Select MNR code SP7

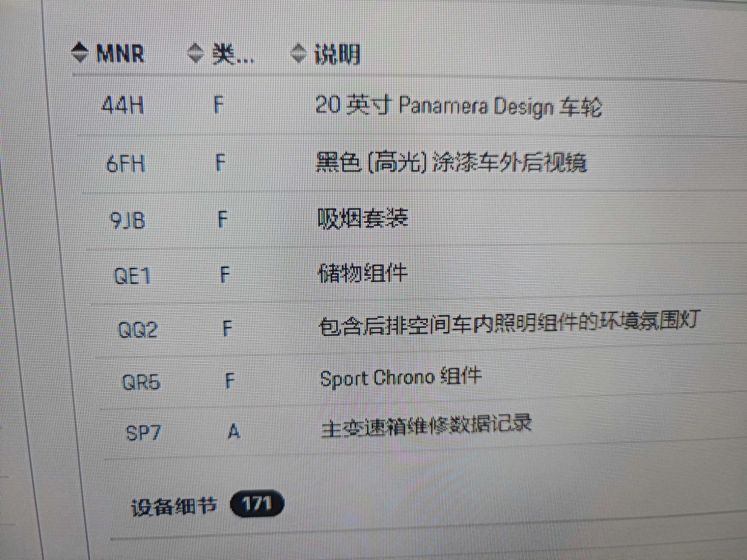pyautogui.click(x=143, y=433)
